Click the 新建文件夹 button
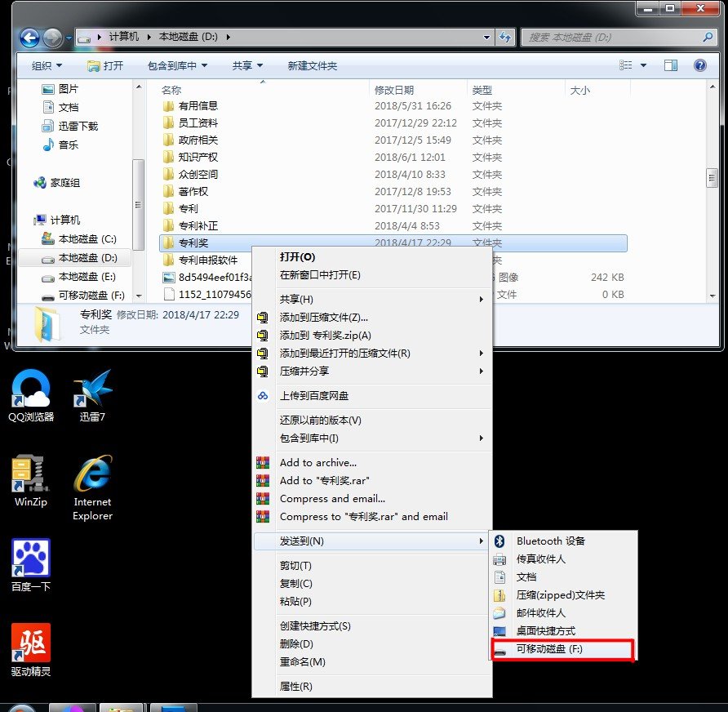 312,65
